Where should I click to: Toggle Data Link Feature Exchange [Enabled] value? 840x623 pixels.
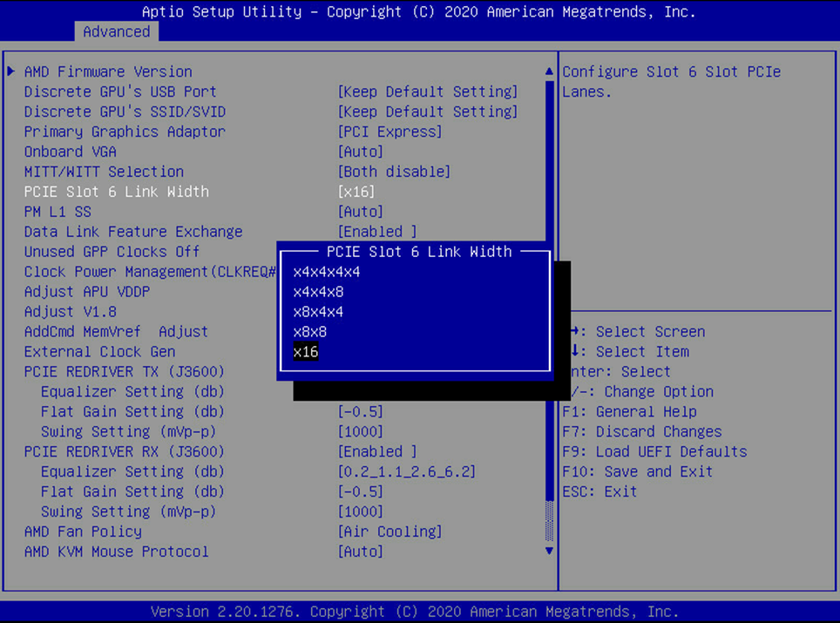click(x=377, y=232)
